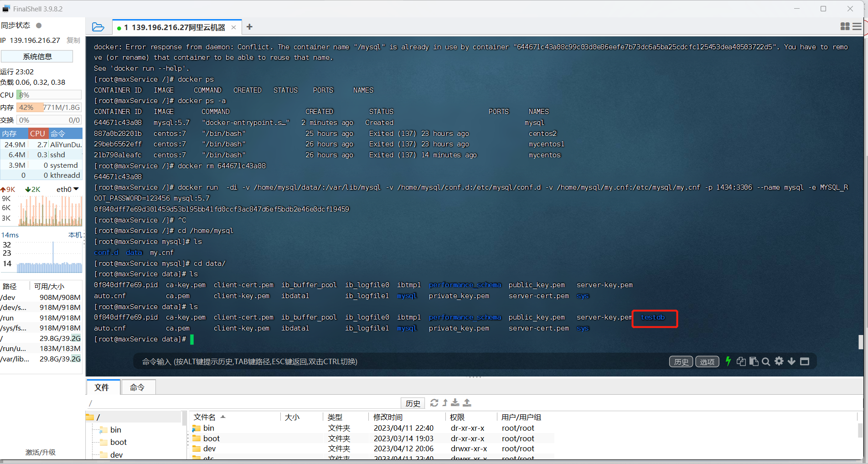Click the file download icon
The image size is (868, 464).
pos(455,403)
